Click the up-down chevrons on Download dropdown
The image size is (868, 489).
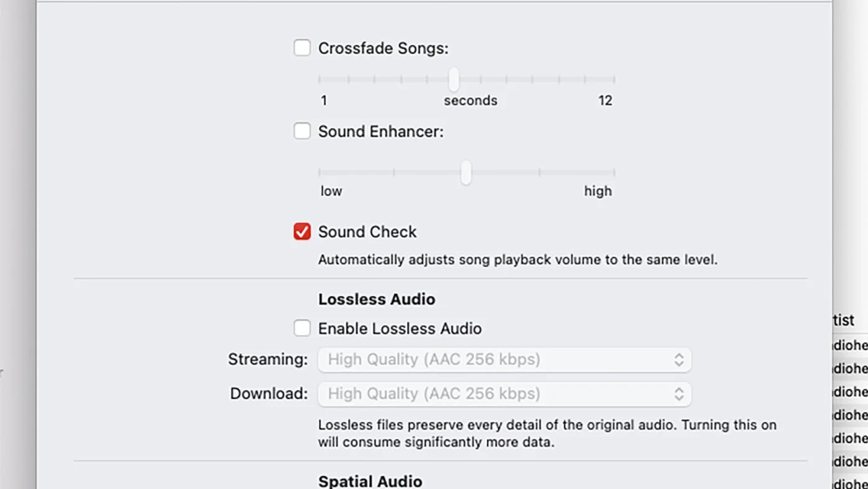(679, 394)
